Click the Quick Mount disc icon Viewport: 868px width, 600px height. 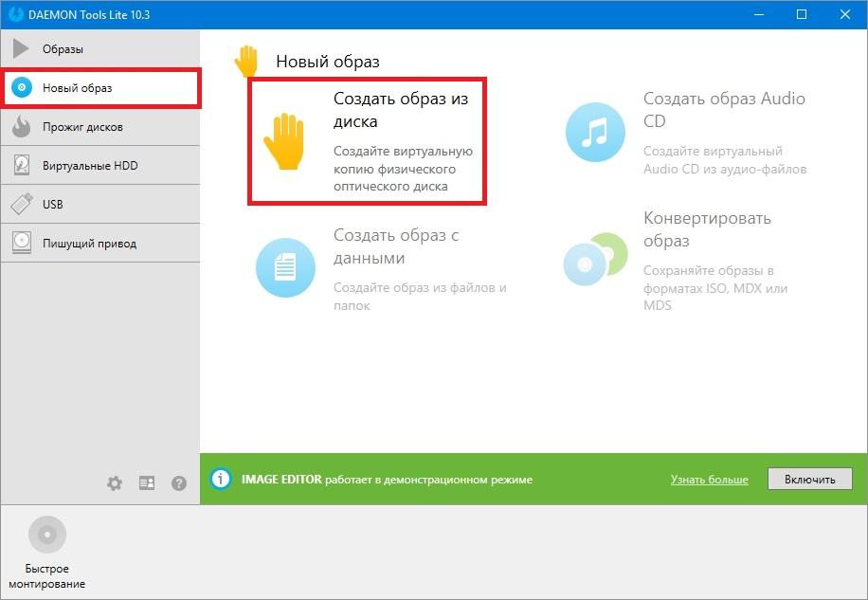pyautogui.click(x=46, y=536)
